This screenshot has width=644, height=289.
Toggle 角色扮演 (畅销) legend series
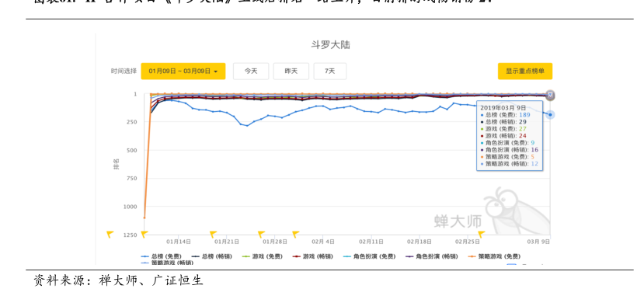(431, 256)
